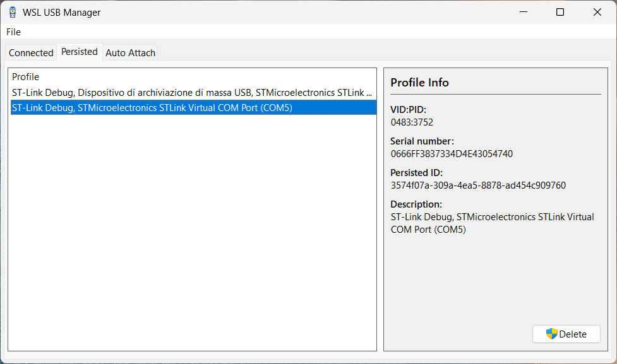Select the Persisted tab

[x=80, y=52]
